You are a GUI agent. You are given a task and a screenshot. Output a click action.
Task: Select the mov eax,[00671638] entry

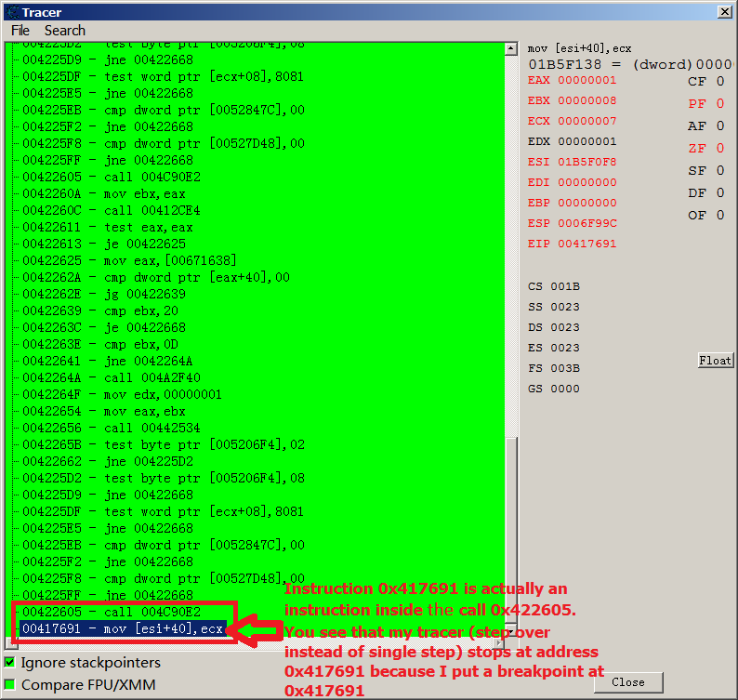pos(128,260)
